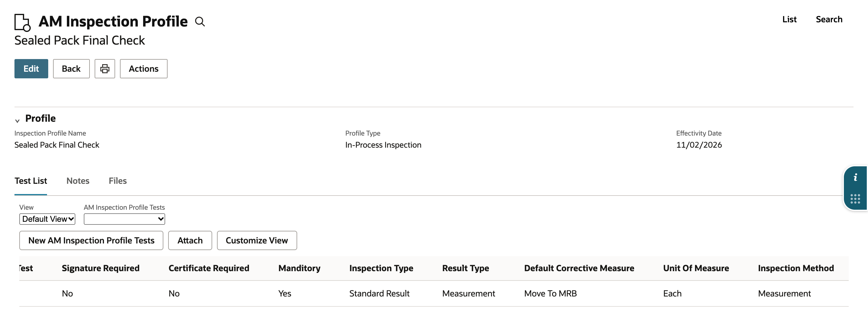Click the Signature Required column header
Image resolution: width=868 pixels, height=323 pixels.
click(x=100, y=268)
